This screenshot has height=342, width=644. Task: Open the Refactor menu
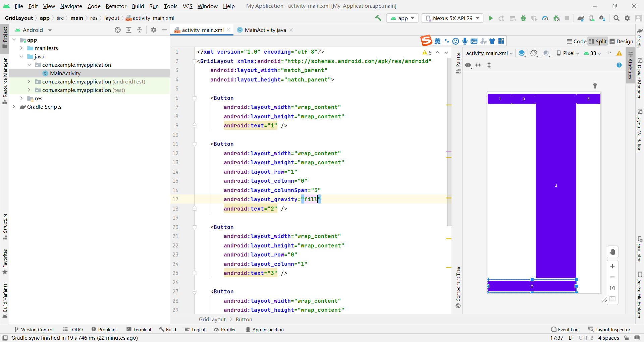(116, 6)
